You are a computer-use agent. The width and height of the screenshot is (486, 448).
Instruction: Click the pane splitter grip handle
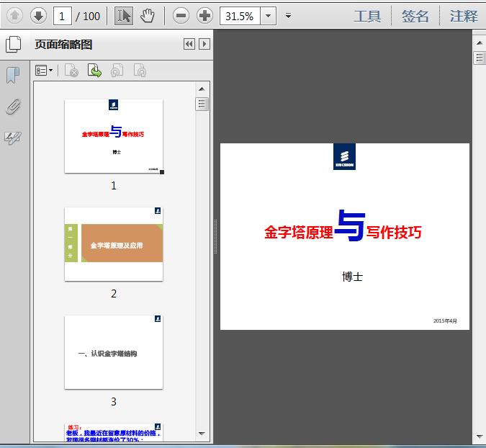(215, 236)
